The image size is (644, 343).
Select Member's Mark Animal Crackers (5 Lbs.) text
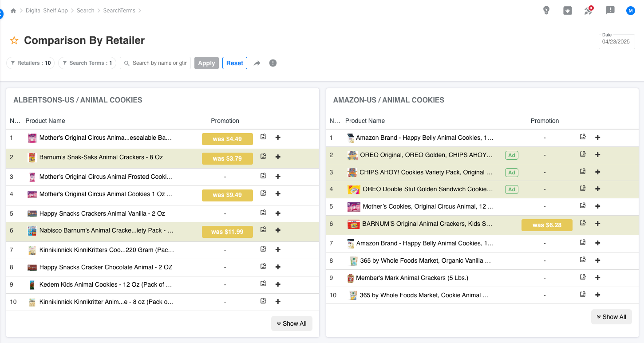point(412,278)
